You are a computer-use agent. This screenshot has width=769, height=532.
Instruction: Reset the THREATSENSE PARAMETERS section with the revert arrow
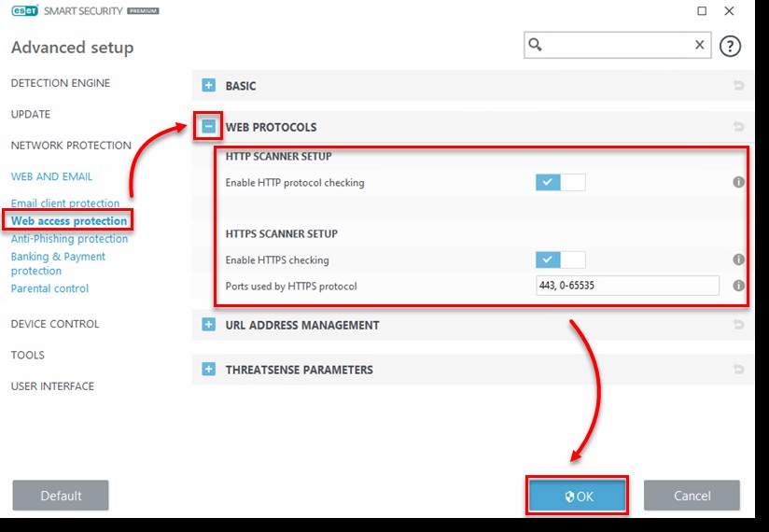(x=738, y=369)
